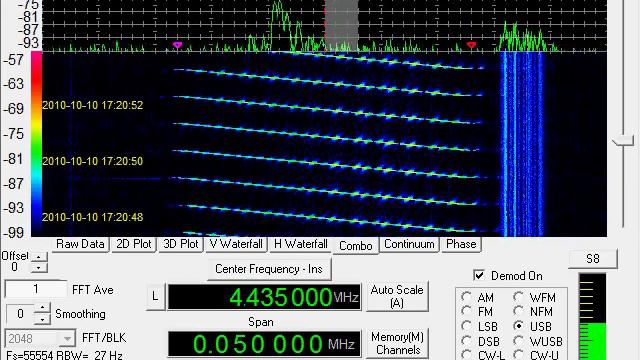This screenshot has width=640, height=360.
Task: Select USB demodulation mode
Action: pyautogui.click(x=519, y=326)
